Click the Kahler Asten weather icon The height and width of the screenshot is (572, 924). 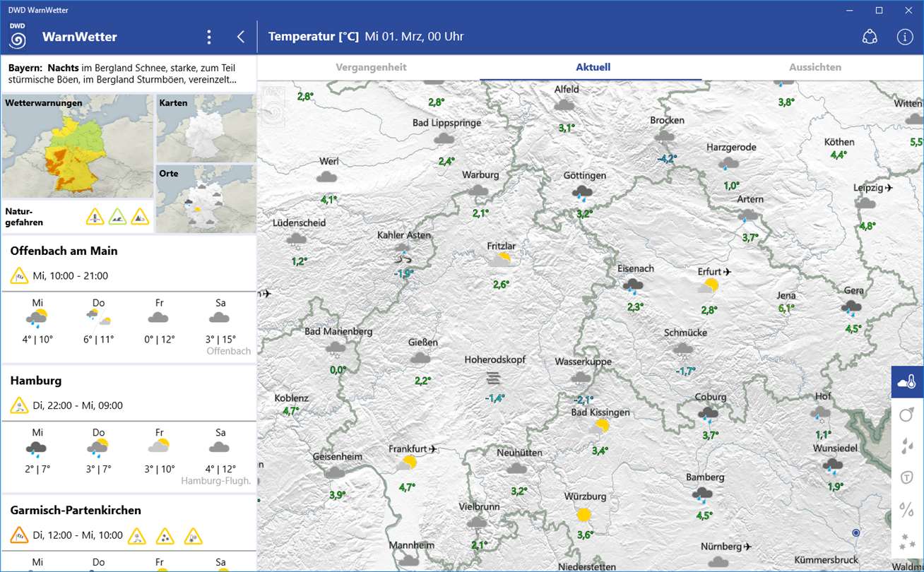pyautogui.click(x=403, y=254)
